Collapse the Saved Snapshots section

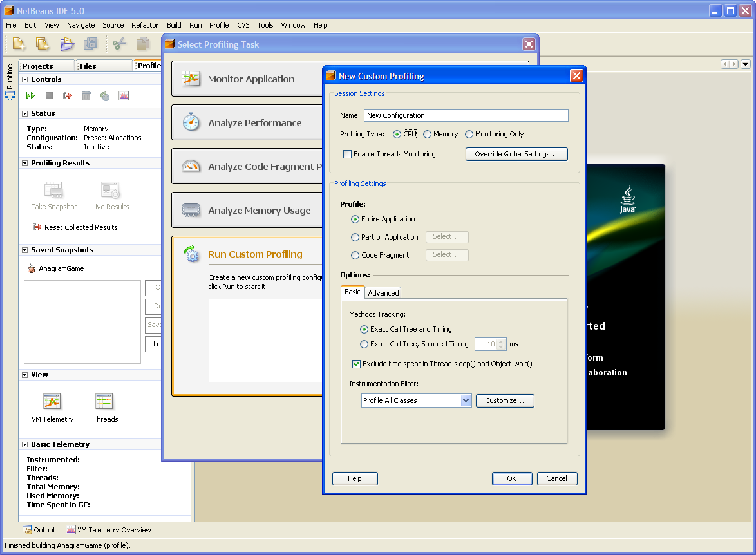click(24, 250)
